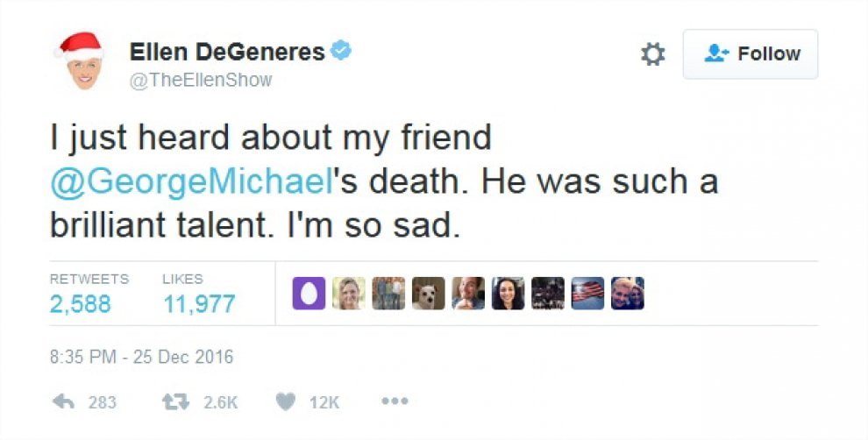Click the reply arrow icon
This screenshot has width=868, height=440.
[x=64, y=402]
